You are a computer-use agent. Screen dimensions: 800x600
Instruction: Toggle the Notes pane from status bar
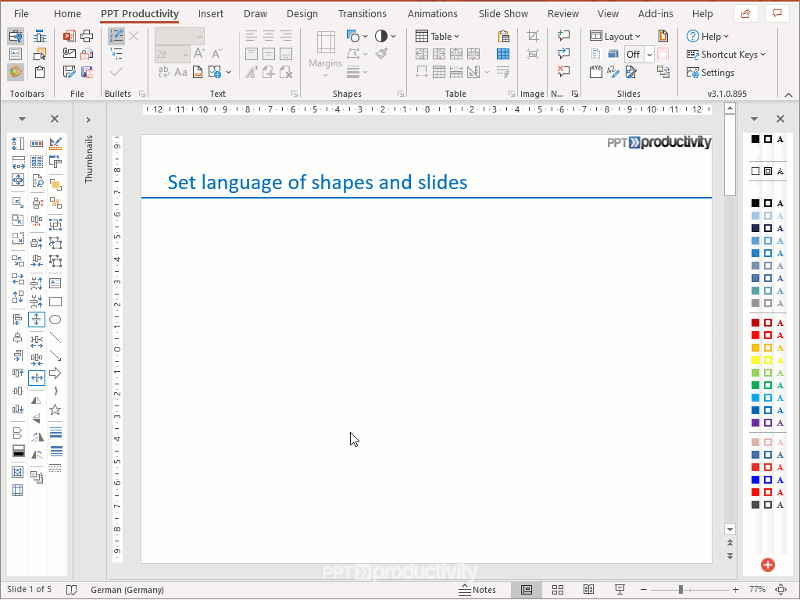[x=480, y=589]
